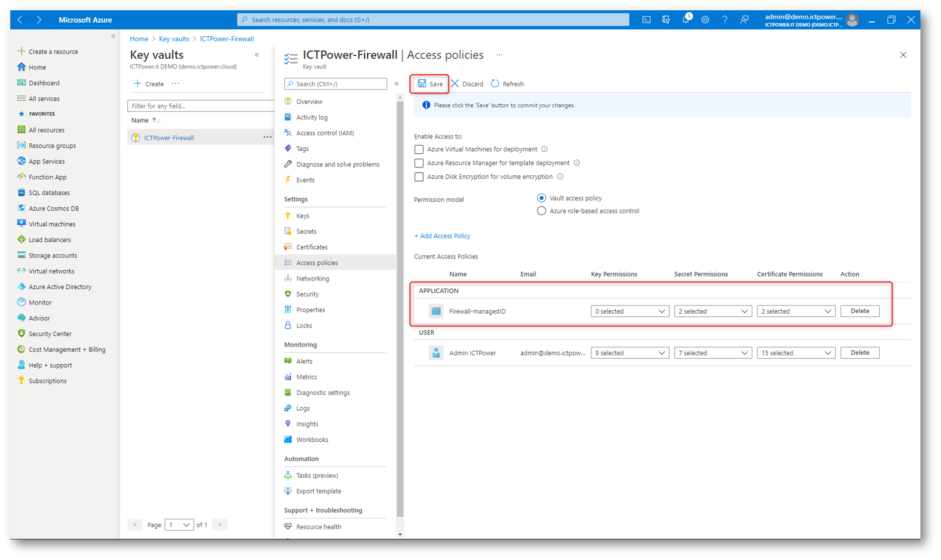Click the Resource groups icon
This screenshot has width=941, height=560.
click(21, 145)
